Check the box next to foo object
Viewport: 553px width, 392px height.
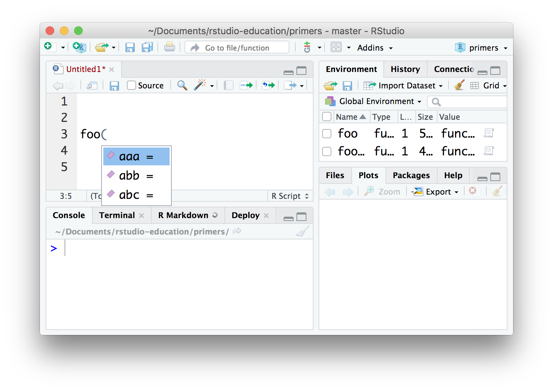pyautogui.click(x=327, y=134)
